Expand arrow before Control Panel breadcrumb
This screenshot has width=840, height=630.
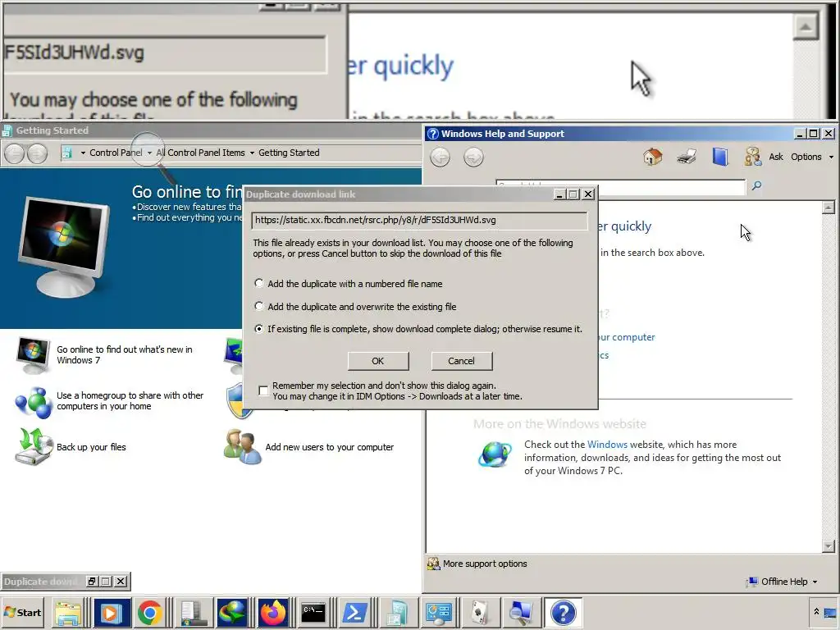pos(83,153)
